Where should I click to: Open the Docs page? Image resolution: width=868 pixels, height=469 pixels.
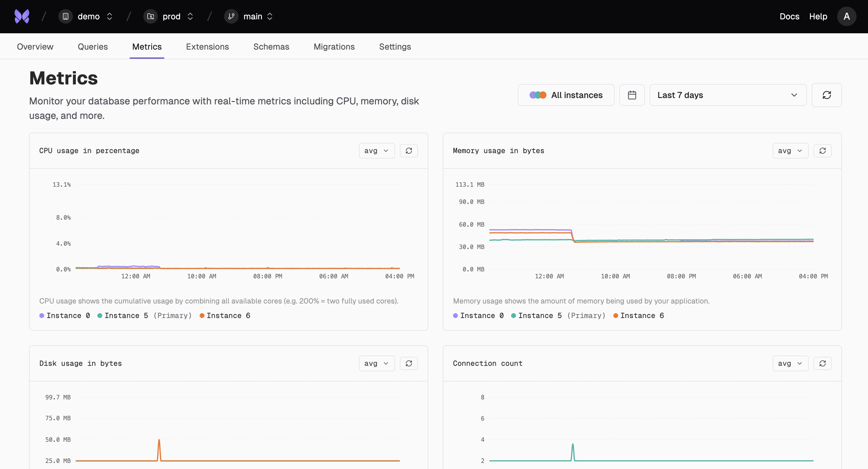click(789, 16)
